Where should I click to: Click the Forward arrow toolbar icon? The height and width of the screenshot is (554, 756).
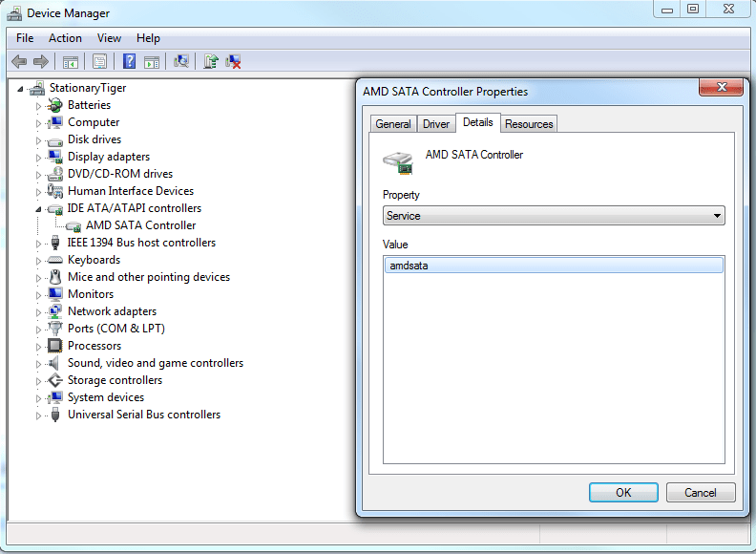point(41,61)
